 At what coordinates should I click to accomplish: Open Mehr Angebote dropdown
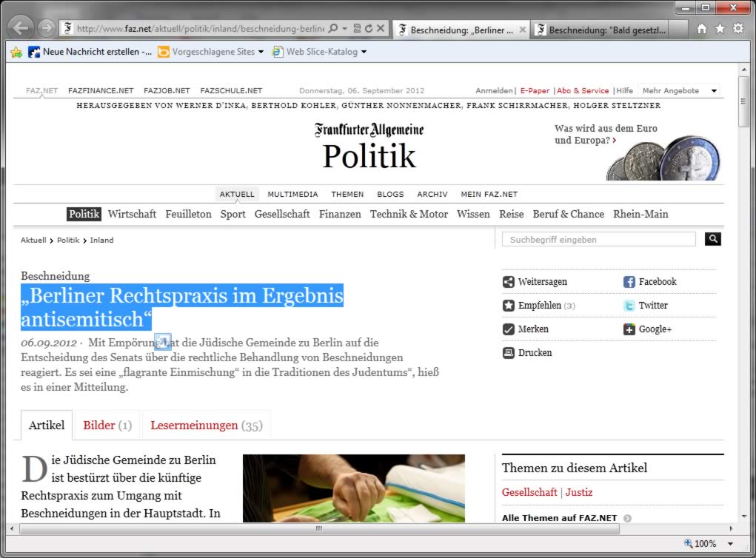(714, 90)
